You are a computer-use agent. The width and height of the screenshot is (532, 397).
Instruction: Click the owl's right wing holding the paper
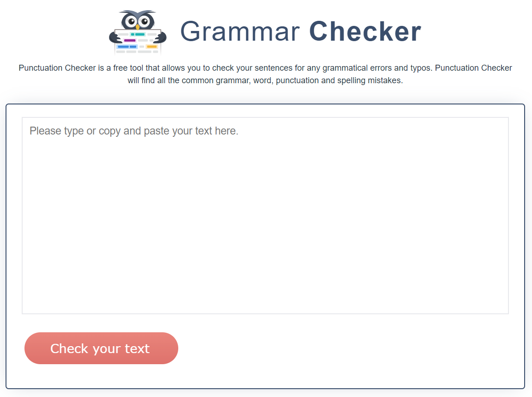[x=163, y=37]
